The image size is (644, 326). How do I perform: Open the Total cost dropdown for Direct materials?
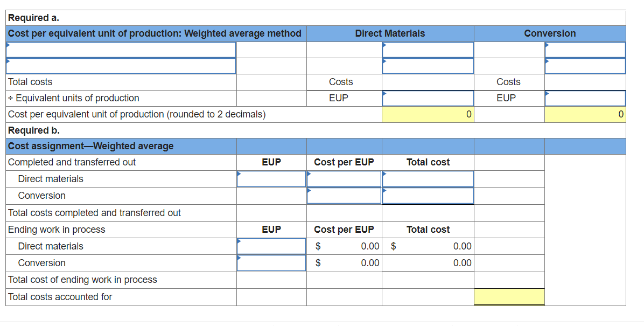click(427, 178)
